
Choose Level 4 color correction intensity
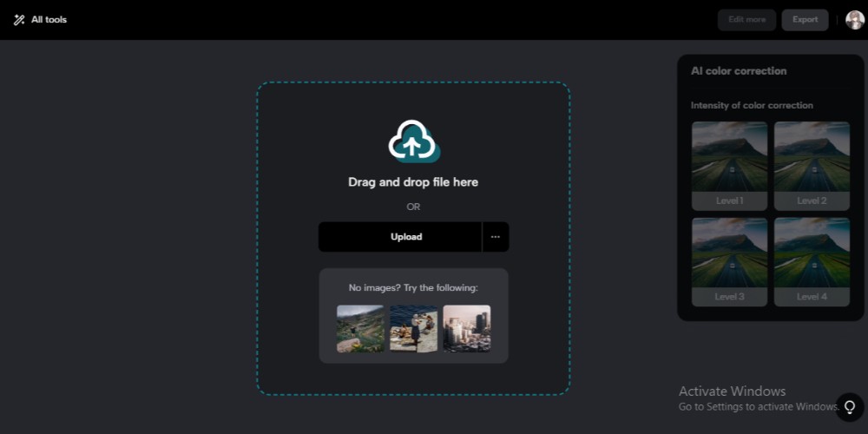(812, 262)
